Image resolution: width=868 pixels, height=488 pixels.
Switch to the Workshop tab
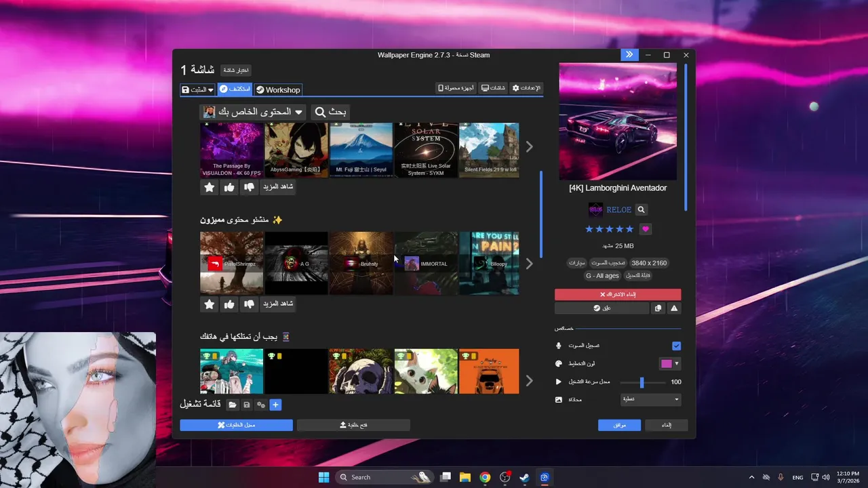278,89
